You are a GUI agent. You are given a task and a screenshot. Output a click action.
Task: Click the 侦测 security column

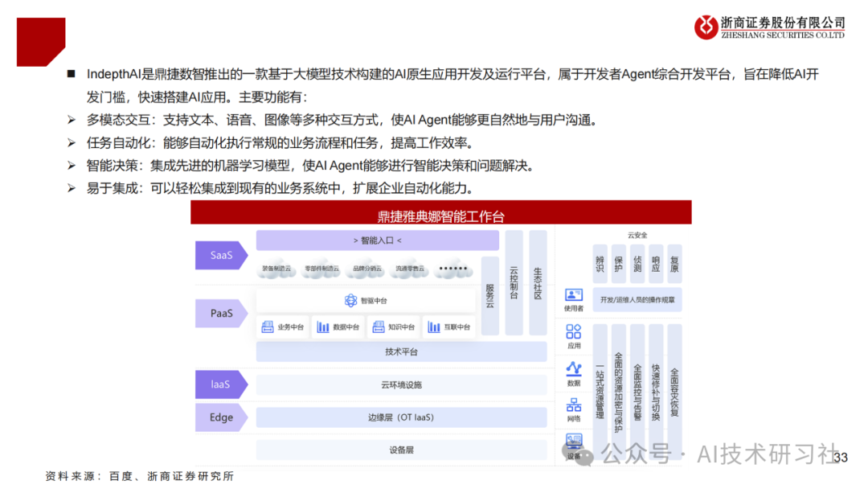[x=637, y=264]
